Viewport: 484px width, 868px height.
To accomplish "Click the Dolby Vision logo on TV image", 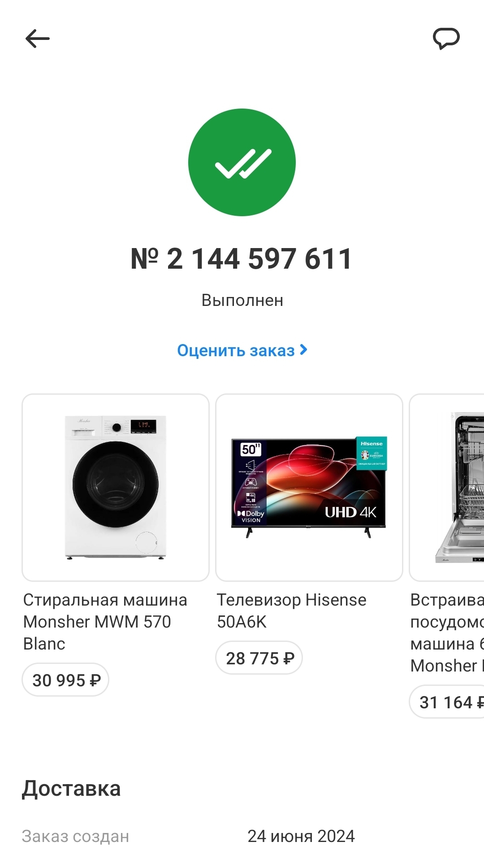I will coord(251,516).
